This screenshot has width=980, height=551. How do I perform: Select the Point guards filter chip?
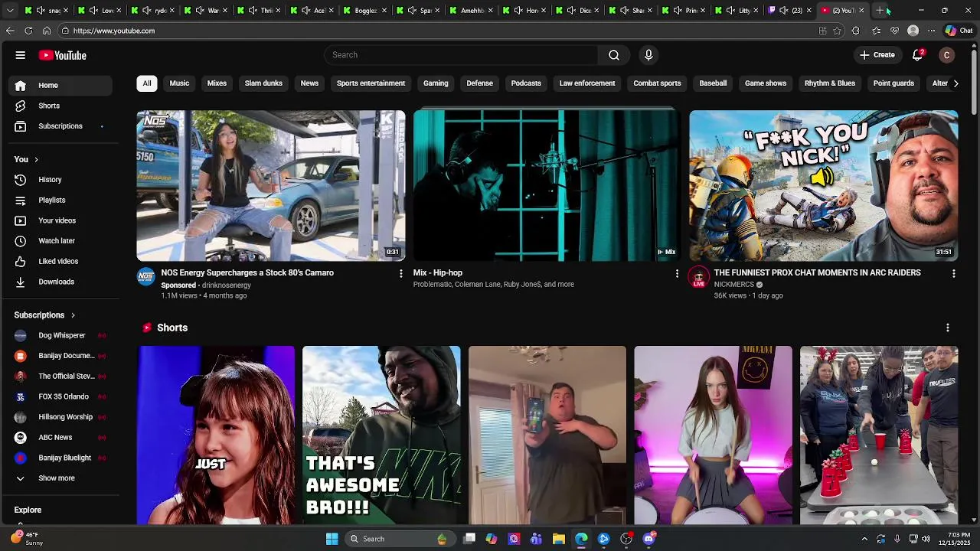893,83
